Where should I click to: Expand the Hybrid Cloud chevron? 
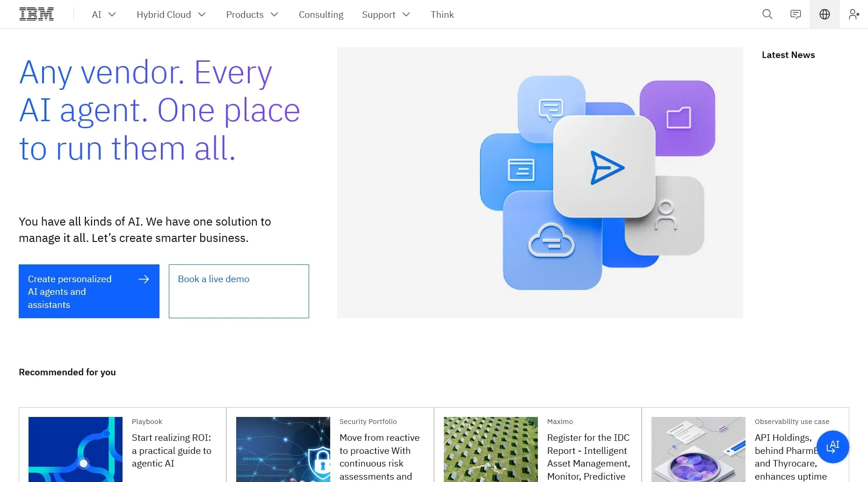pyautogui.click(x=202, y=15)
